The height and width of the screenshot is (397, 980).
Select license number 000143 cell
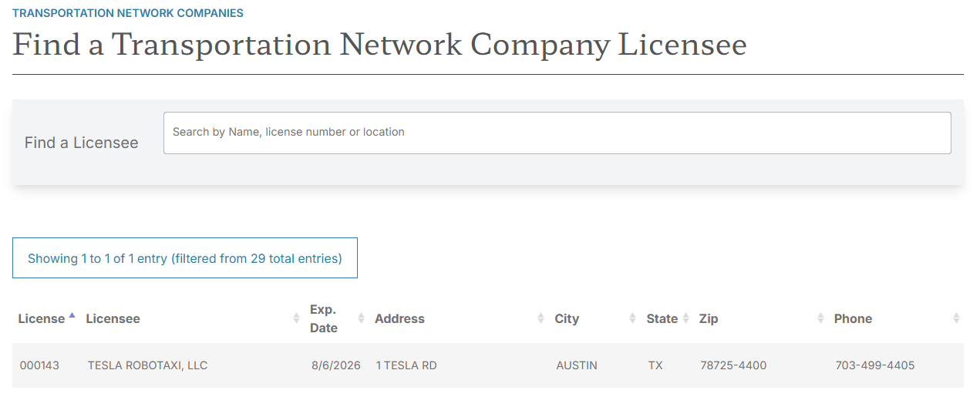coord(39,365)
